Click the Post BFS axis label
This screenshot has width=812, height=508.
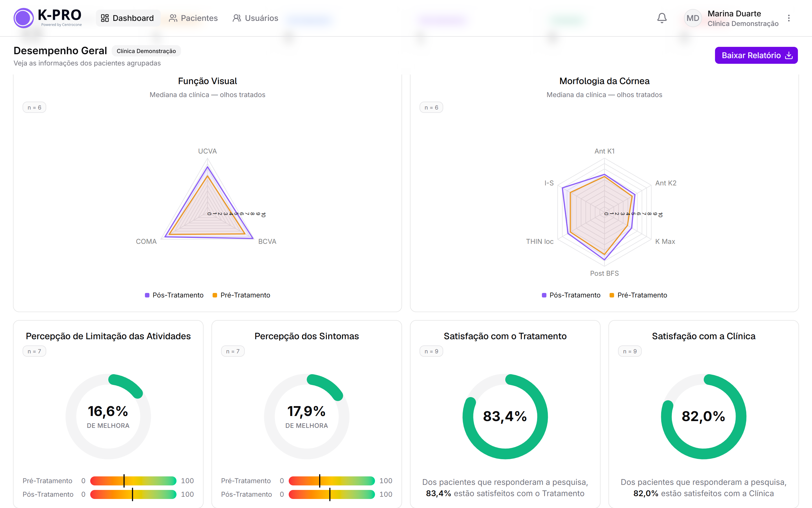(x=604, y=273)
